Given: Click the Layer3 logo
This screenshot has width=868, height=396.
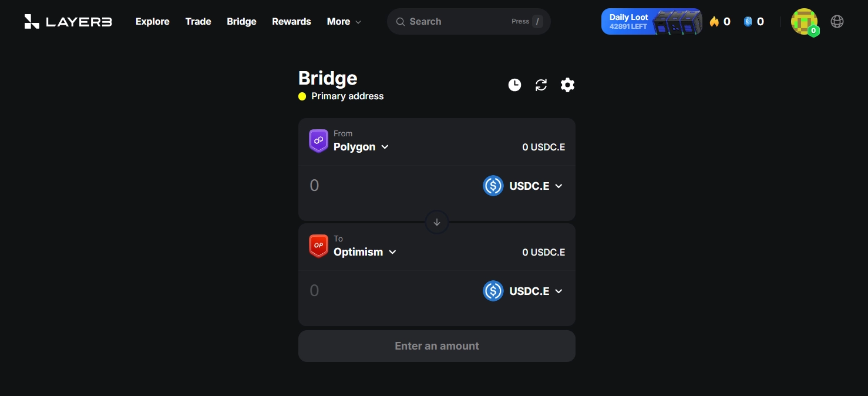Looking at the screenshot, I should pos(68,22).
